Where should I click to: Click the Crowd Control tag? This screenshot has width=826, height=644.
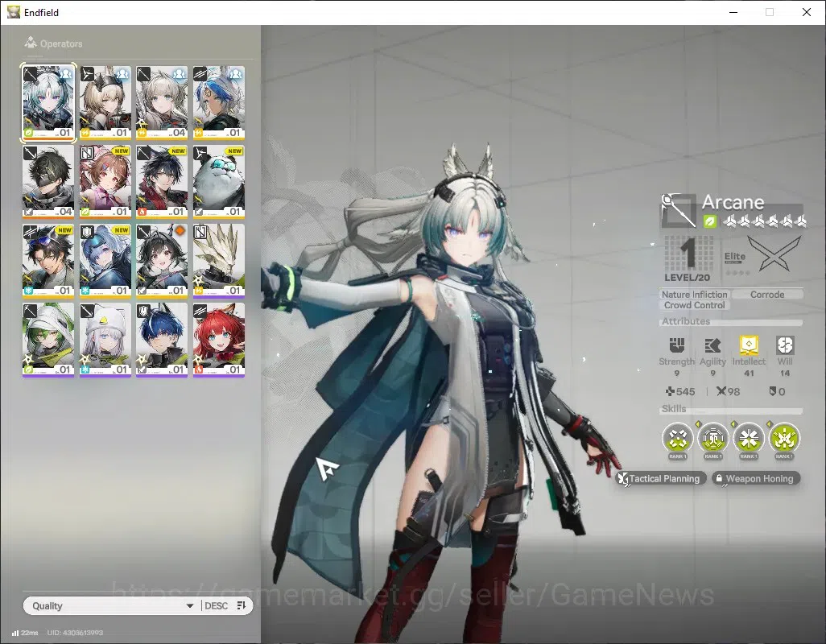(x=694, y=305)
